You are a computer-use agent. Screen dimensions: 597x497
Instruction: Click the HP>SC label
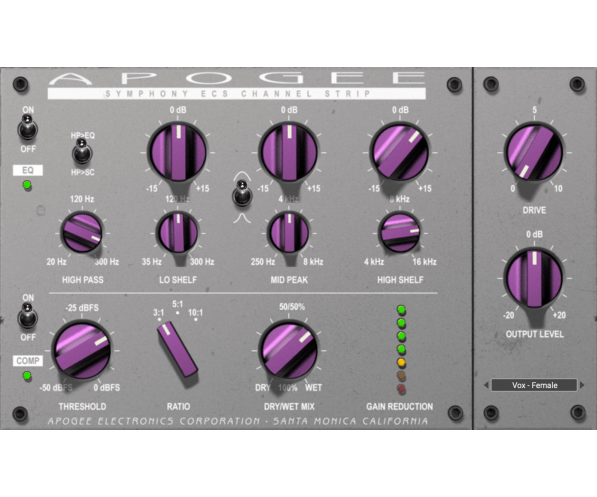83,173
